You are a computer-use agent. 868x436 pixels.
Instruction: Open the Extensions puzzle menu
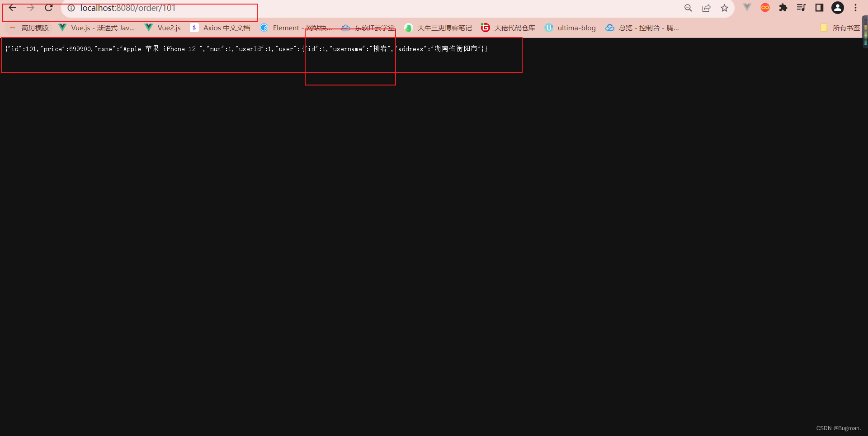pos(783,8)
